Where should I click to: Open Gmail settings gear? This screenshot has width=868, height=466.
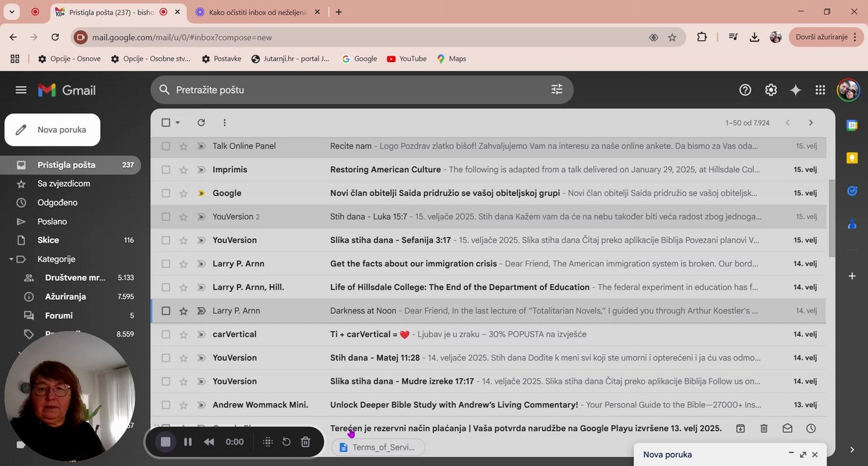[x=770, y=90]
